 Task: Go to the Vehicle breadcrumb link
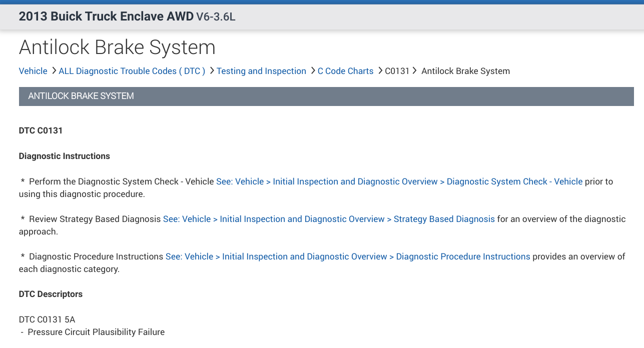pos(33,71)
